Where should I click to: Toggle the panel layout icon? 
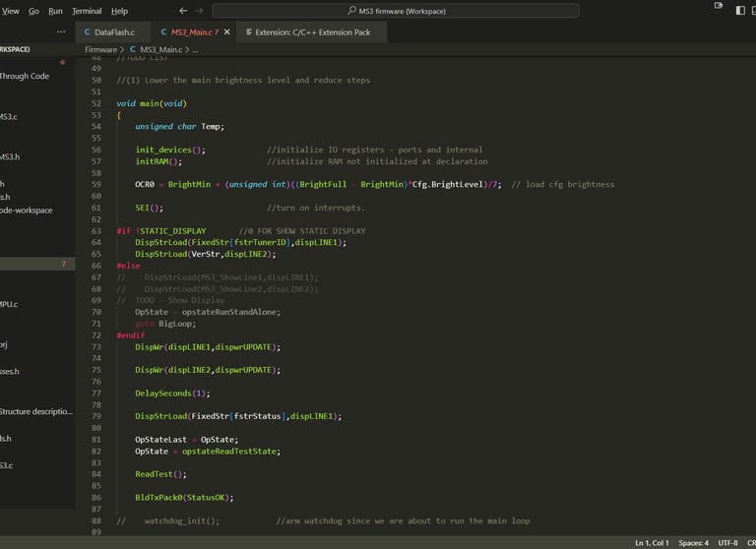click(x=754, y=11)
